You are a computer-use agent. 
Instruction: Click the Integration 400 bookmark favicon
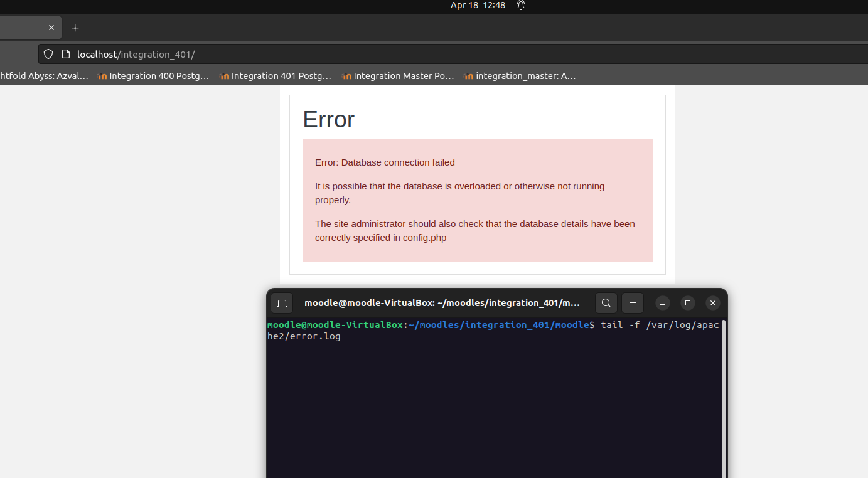coord(102,77)
